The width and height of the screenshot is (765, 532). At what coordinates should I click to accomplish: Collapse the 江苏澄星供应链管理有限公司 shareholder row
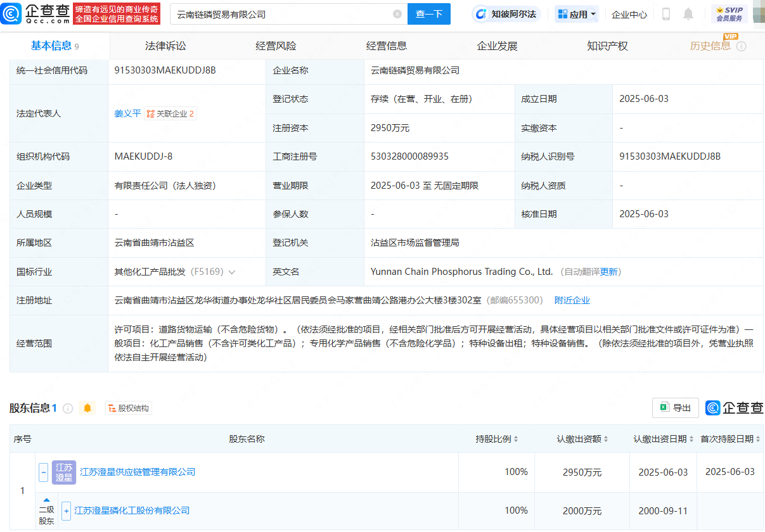(x=43, y=472)
